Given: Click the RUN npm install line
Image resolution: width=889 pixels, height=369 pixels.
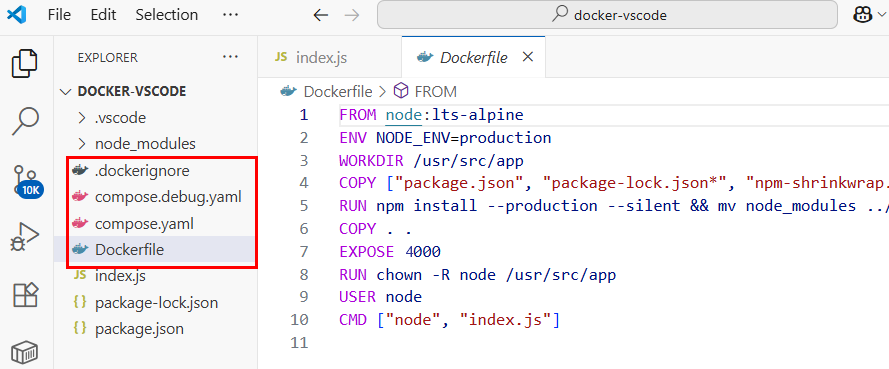Looking at the screenshot, I should (614, 206).
